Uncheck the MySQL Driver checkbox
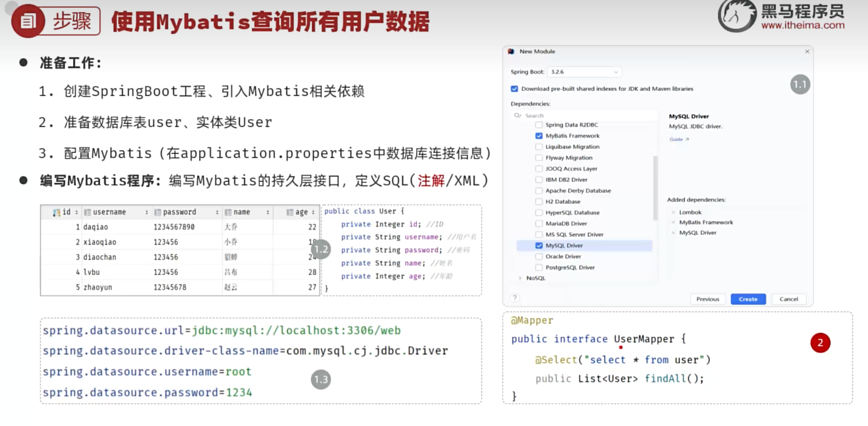Viewport: 868px width, 426px height. pos(539,246)
